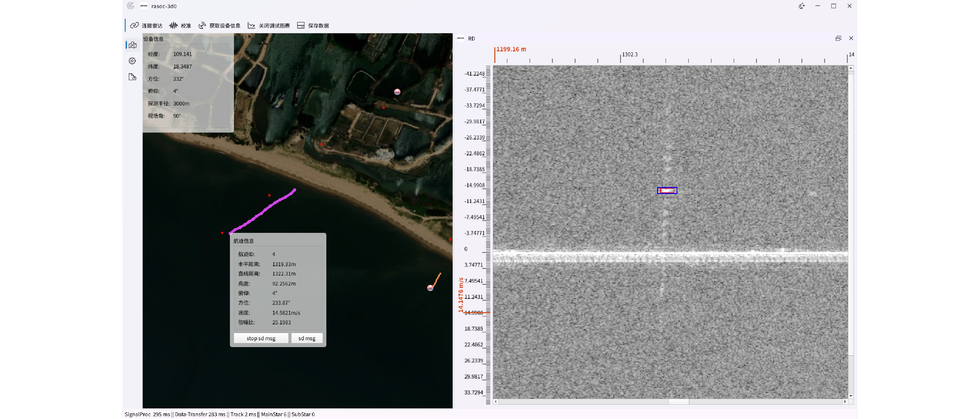Click the RD vertical scrollbar down arrow
Screen dimensions: 980x419
pyautogui.click(x=851, y=396)
